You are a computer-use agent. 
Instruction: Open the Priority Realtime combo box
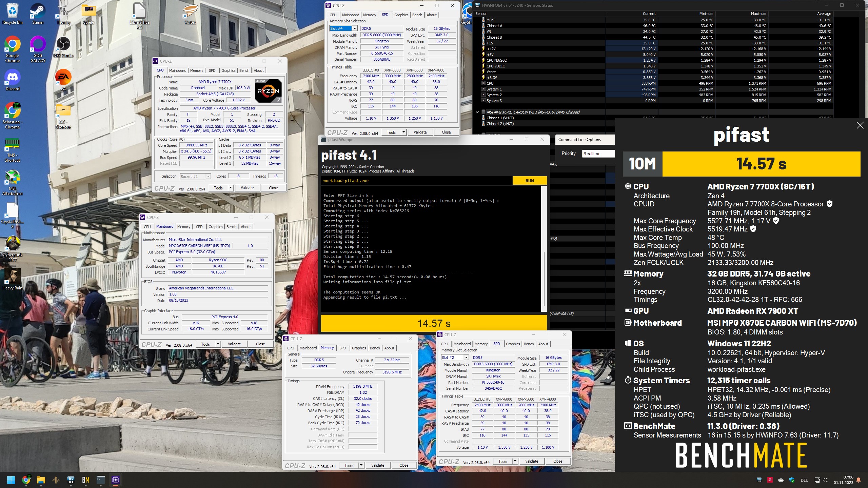coord(598,154)
